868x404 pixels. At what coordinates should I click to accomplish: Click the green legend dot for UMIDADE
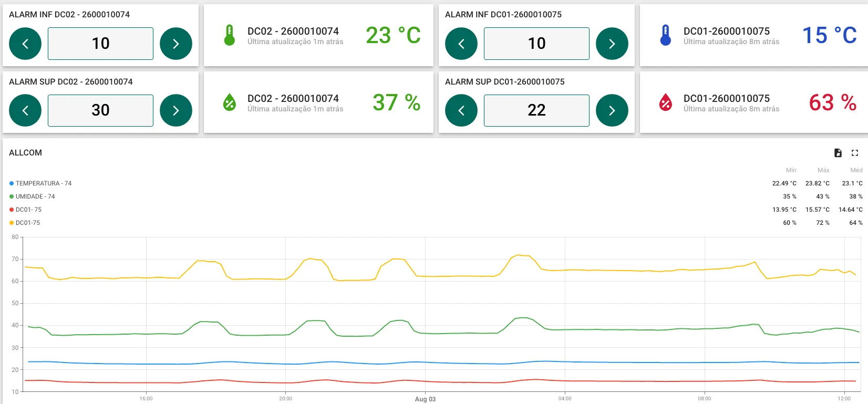[x=12, y=196]
